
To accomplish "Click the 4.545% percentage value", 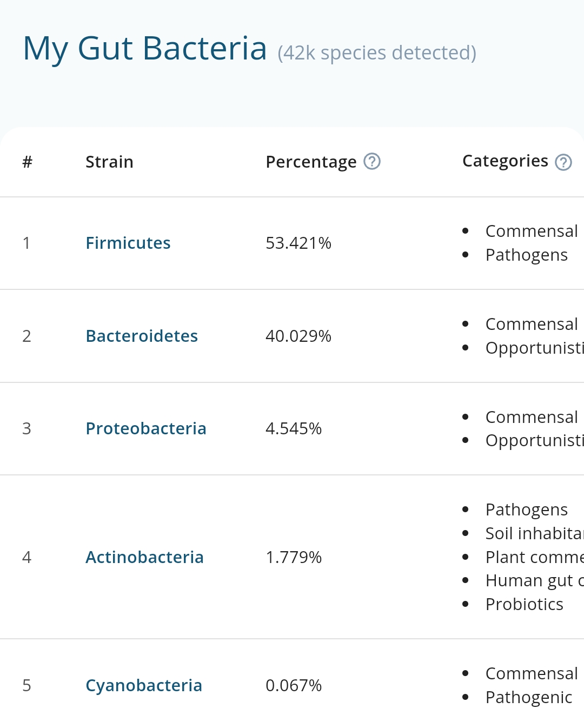I will (294, 428).
